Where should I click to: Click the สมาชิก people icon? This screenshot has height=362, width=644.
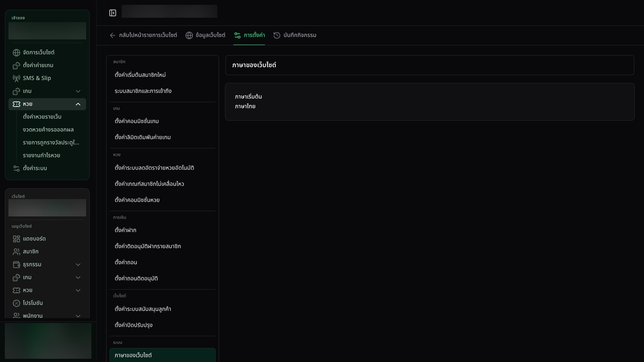tap(17, 252)
